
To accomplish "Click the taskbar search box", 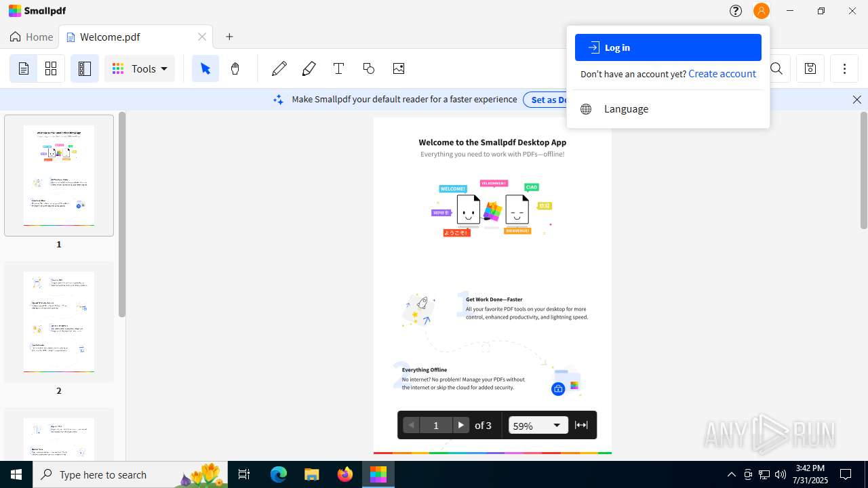I will tap(131, 474).
